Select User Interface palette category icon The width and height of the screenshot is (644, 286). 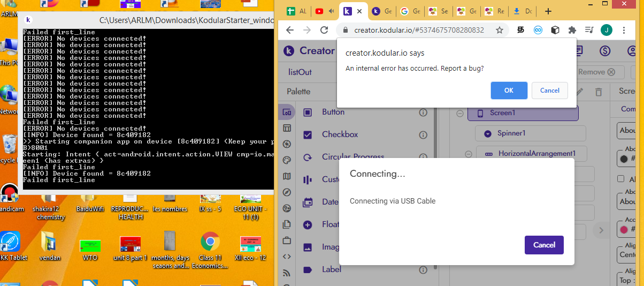click(287, 112)
